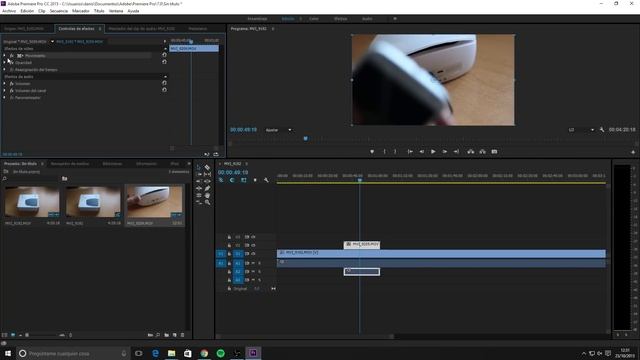Toggle Linked Selection in timeline
Image resolution: width=640 pixels, height=360 pixels.
coord(244,180)
